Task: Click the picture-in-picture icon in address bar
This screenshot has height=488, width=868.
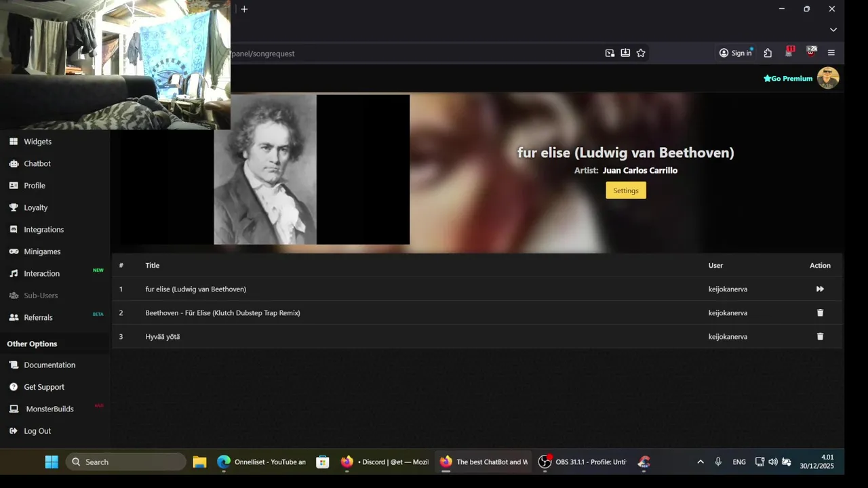Action: click(610, 53)
